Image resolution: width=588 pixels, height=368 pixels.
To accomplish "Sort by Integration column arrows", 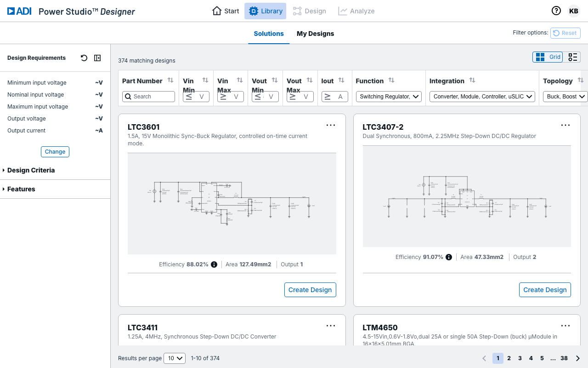I will [472, 80].
